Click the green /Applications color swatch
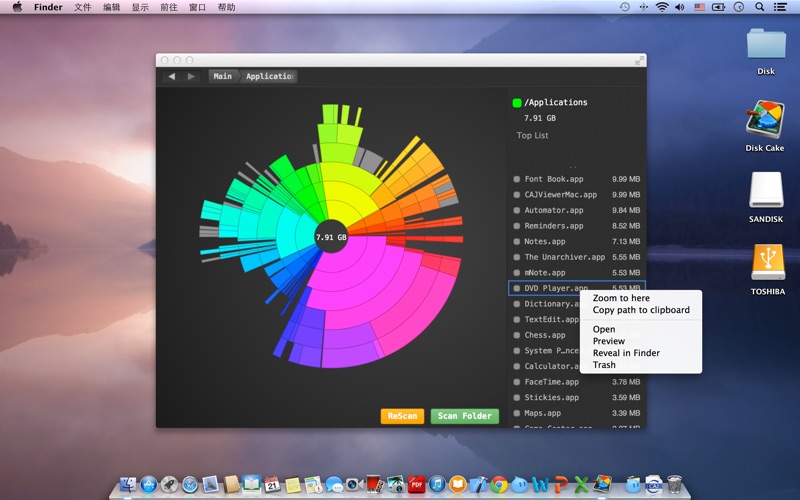The image size is (800, 500). tap(517, 102)
